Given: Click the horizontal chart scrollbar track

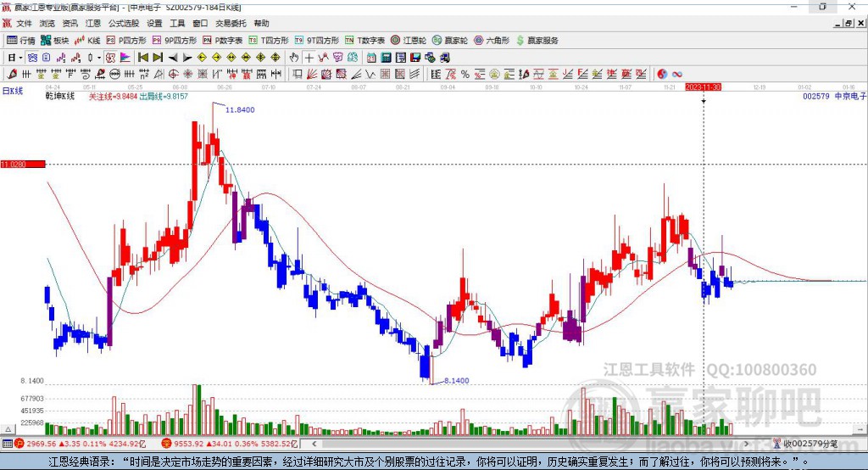Looking at the screenshot, I should [531, 444].
